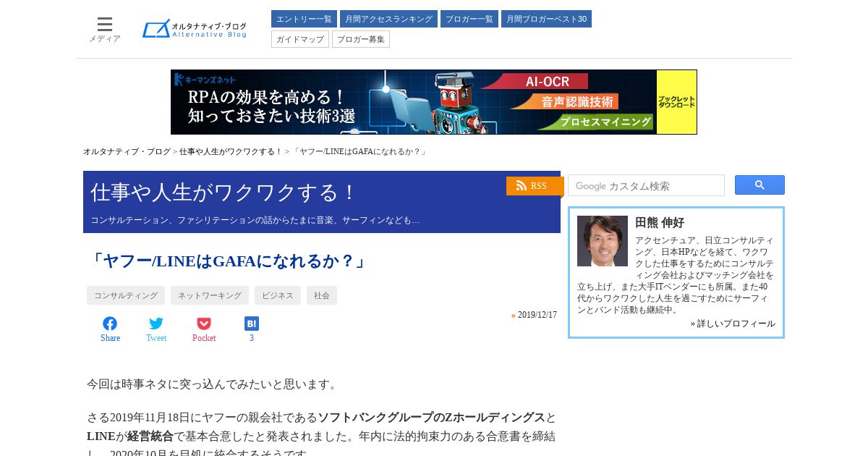868x456 pixels.
Task: Click the RPA keyman's net banner ad
Action: coord(434,102)
